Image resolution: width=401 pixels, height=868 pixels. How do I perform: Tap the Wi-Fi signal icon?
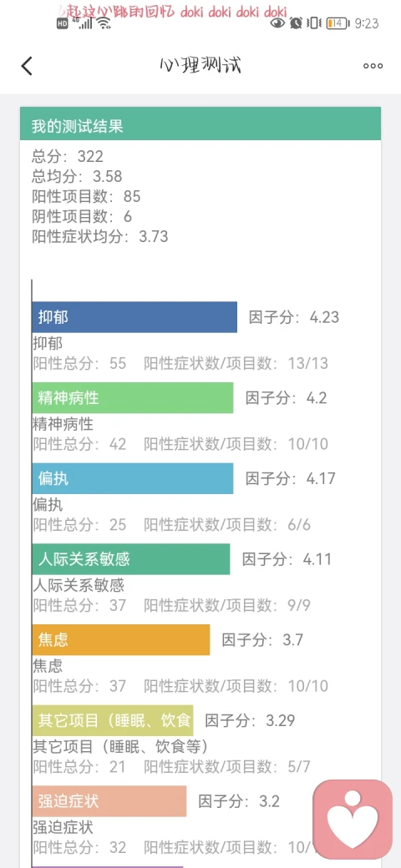(x=103, y=23)
